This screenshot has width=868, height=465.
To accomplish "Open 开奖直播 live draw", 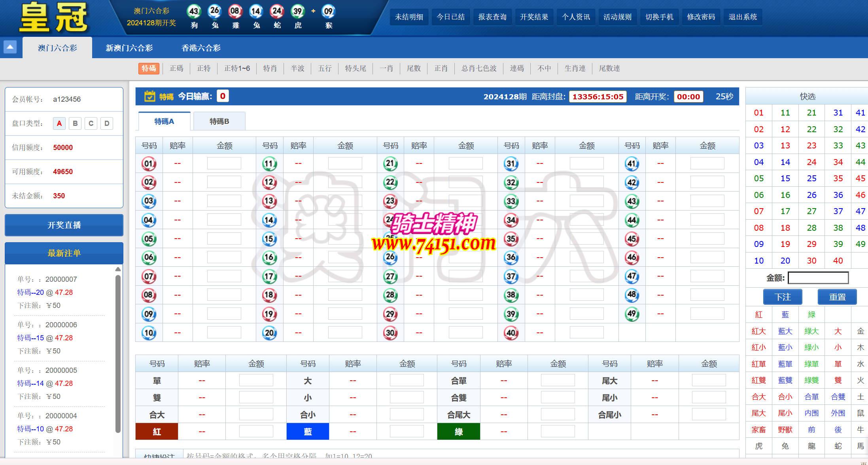I will pos(64,225).
